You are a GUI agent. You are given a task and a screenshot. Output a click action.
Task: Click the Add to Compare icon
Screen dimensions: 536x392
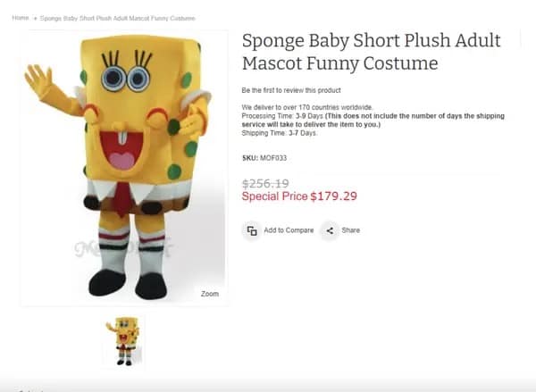(252, 230)
